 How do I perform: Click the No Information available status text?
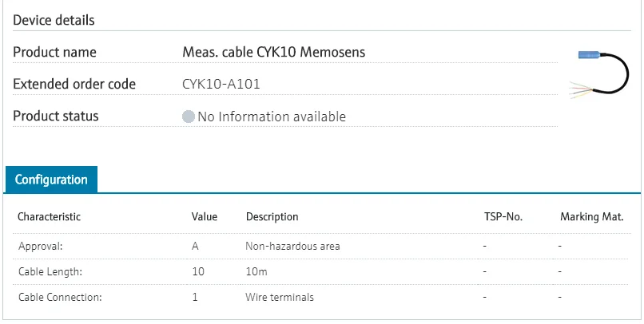[272, 117]
